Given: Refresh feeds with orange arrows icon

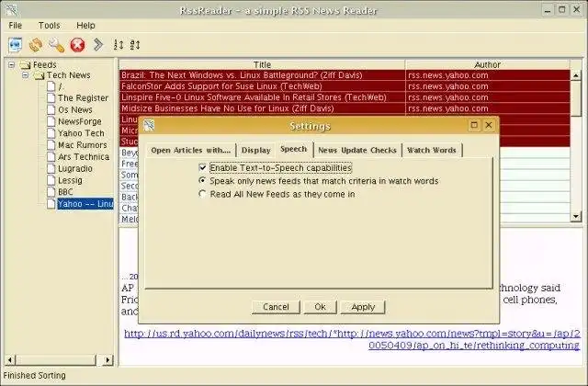Looking at the screenshot, I should click(36, 45).
